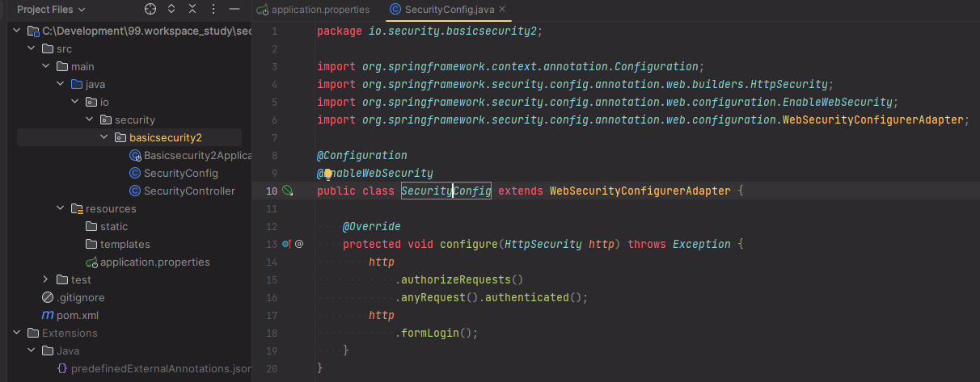Viewport: 980px width, 382px height.
Task: Click line number 16 in the gutter
Action: point(272,297)
